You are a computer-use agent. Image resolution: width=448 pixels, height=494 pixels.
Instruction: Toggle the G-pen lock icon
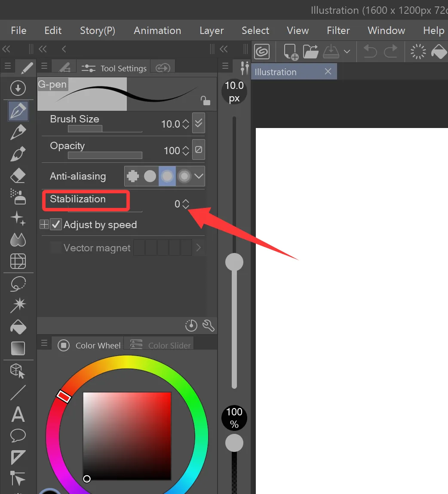pyautogui.click(x=205, y=101)
